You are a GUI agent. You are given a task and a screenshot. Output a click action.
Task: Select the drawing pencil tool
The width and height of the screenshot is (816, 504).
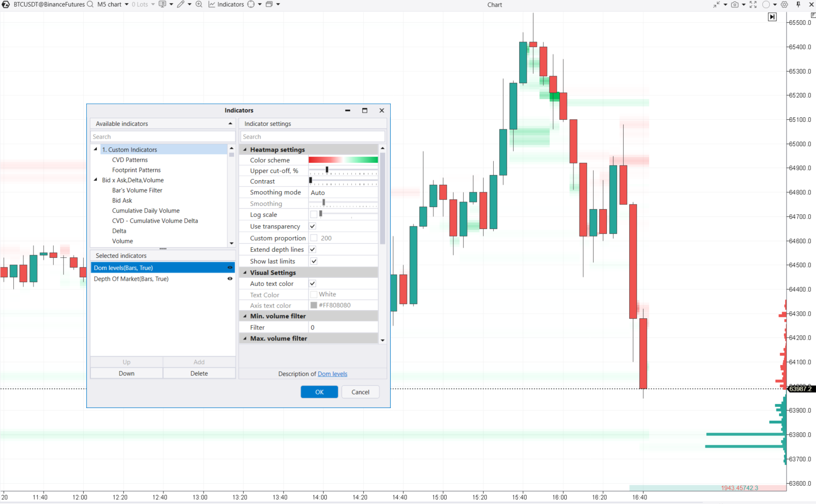coord(180,4)
